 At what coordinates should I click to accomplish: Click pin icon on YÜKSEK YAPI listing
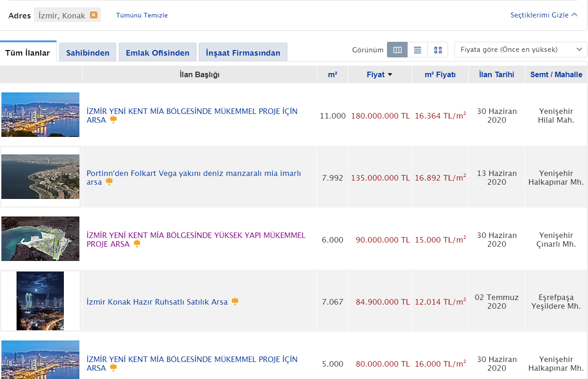pos(136,243)
